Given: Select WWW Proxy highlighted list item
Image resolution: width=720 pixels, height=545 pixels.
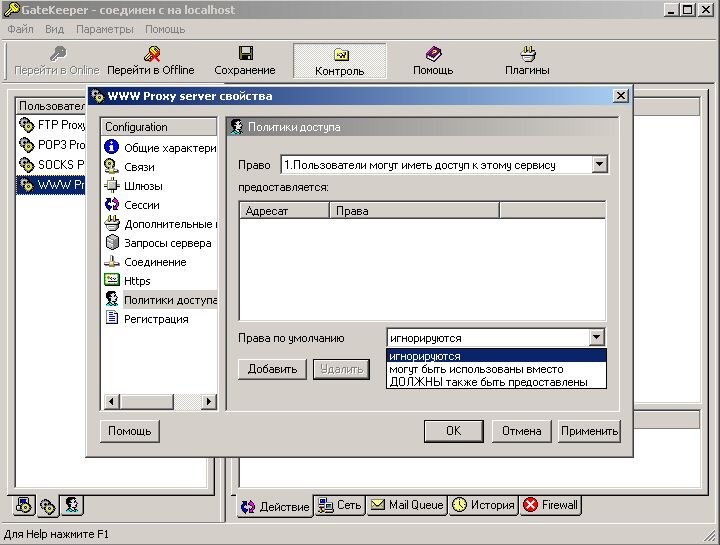Looking at the screenshot, I should pyautogui.click(x=51, y=185).
